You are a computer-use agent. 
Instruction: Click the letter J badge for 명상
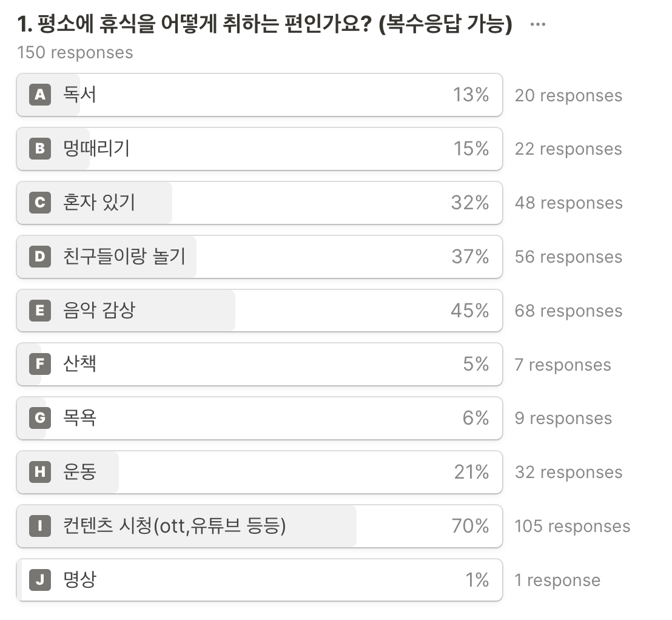coord(40,580)
